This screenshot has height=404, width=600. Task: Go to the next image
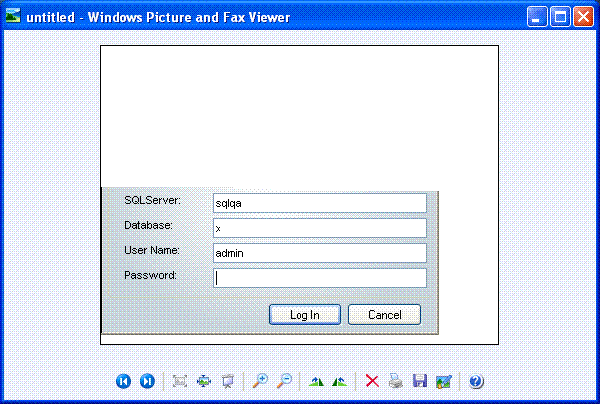pos(147,381)
